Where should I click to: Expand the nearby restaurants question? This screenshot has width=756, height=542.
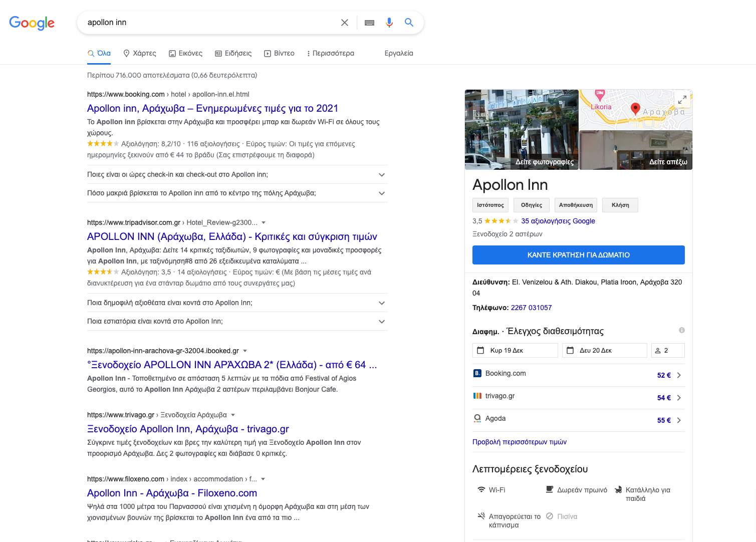[237, 321]
